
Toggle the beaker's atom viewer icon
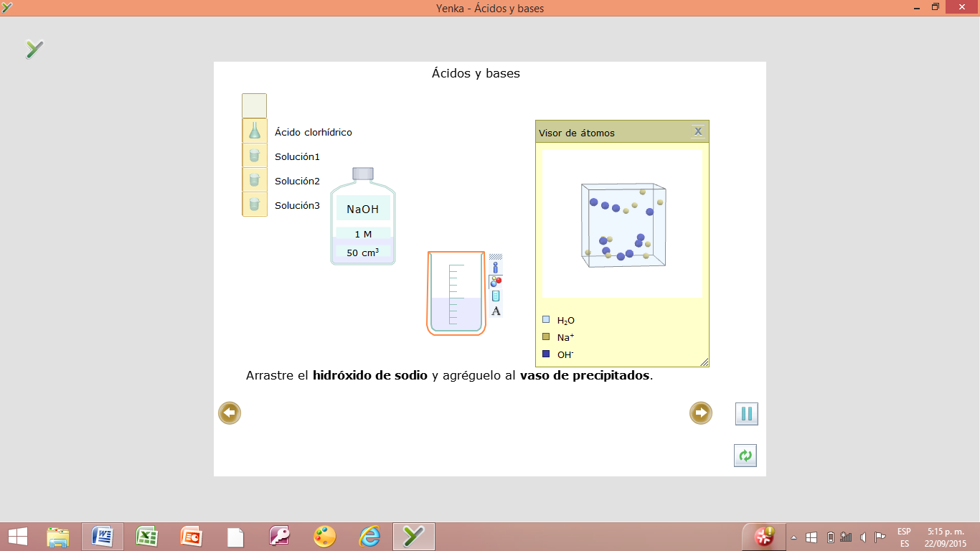[496, 281]
